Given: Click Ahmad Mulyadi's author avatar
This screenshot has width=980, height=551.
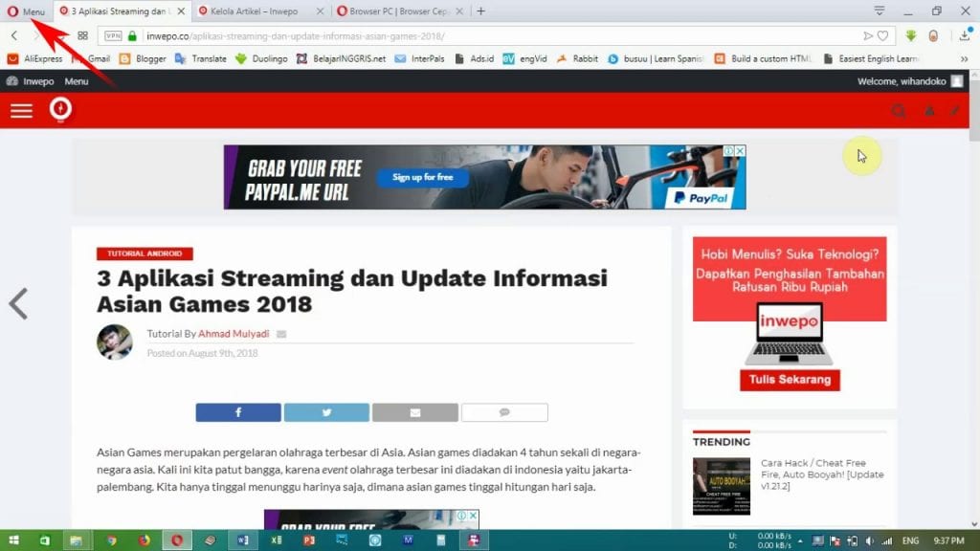Looking at the screenshot, I should click(115, 342).
